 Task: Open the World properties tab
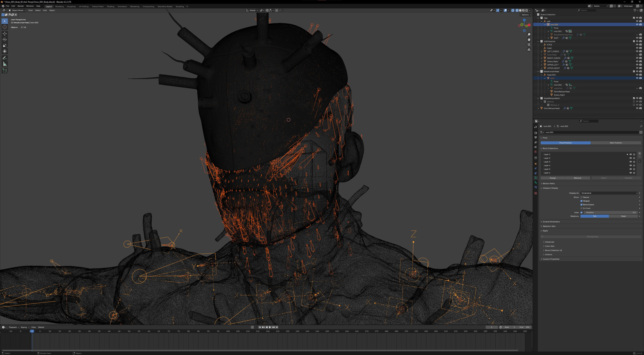tap(536, 152)
